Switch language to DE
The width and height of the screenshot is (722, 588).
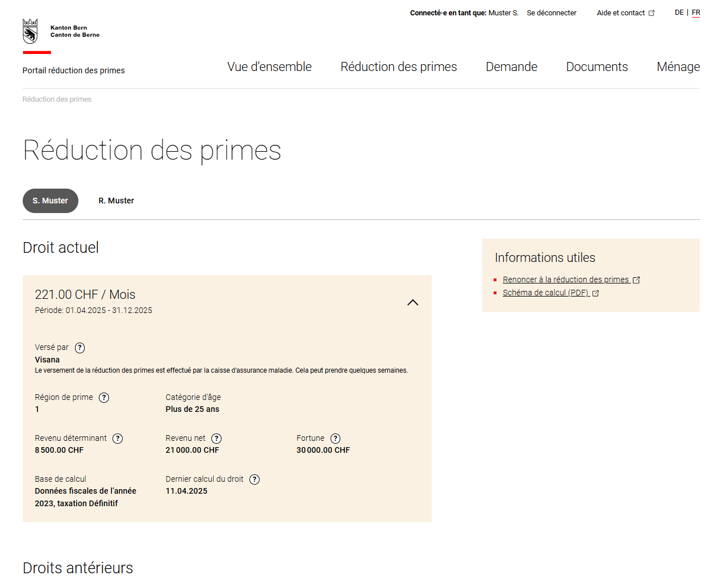click(x=679, y=12)
